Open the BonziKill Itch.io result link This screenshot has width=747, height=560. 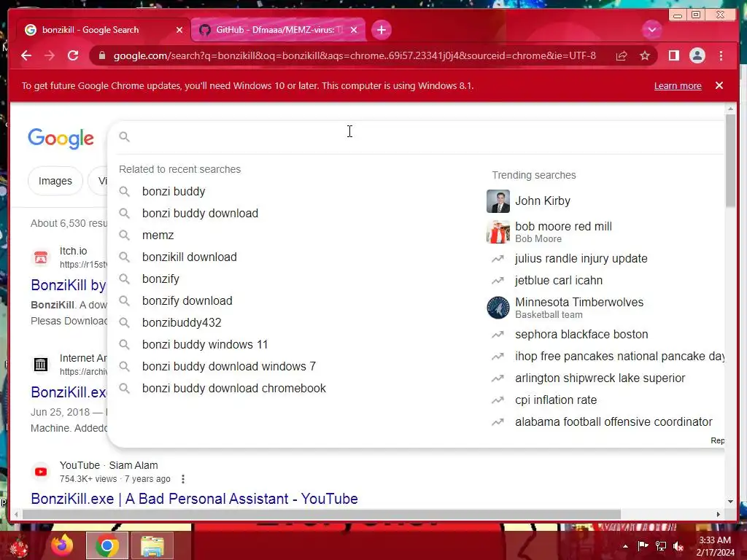69,285
